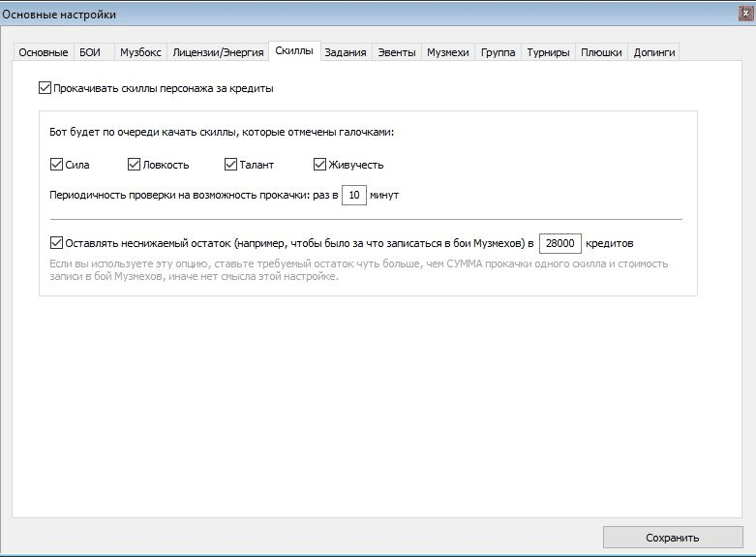Switch to the Допинги tab

click(x=654, y=52)
